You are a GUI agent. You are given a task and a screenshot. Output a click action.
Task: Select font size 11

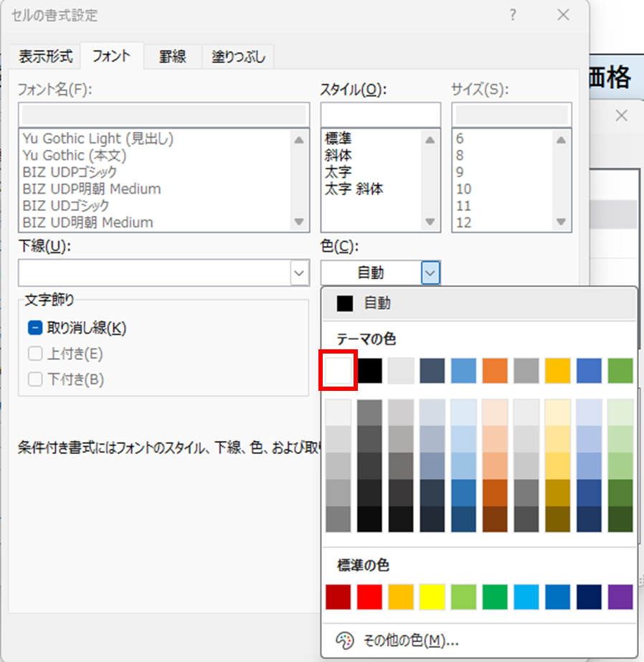(463, 206)
